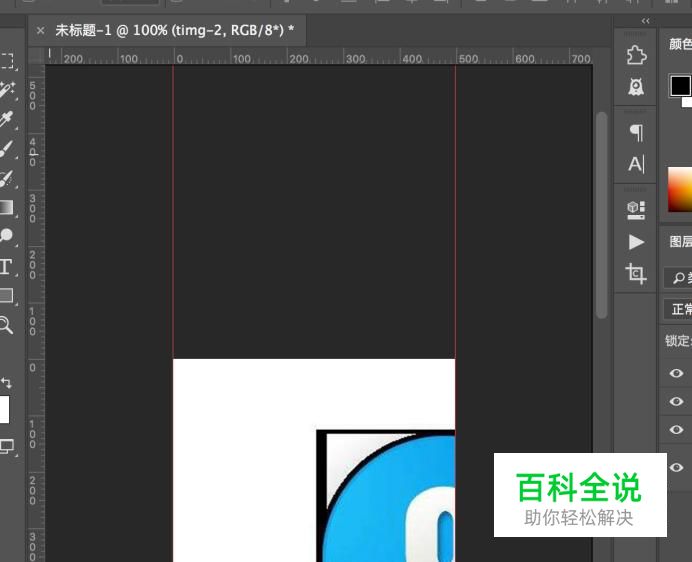Swap foreground and background colors
This screenshot has width=692, height=562.
coord(6,382)
